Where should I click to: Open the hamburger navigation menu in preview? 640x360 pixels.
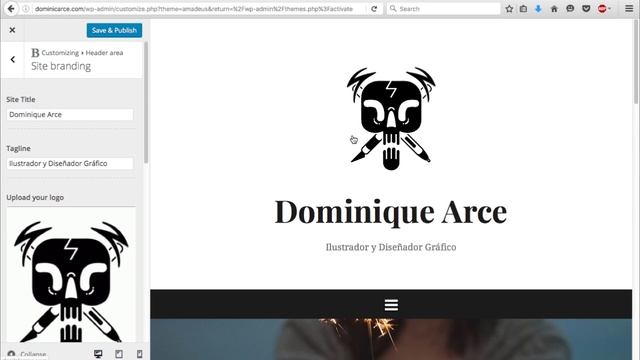pyautogui.click(x=391, y=304)
